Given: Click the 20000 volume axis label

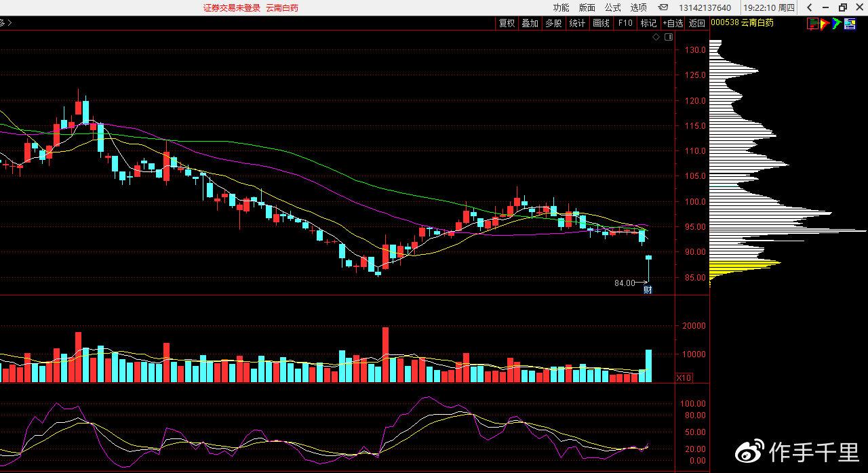Looking at the screenshot, I should (694, 326).
